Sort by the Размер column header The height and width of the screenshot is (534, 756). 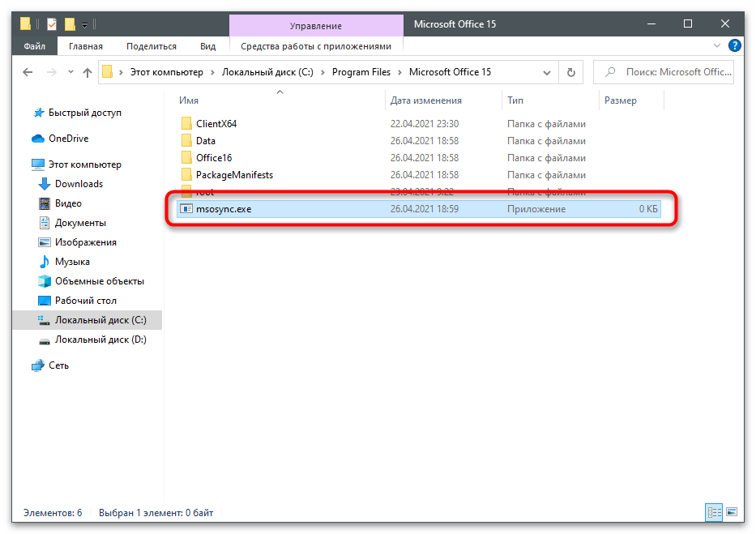click(x=621, y=100)
